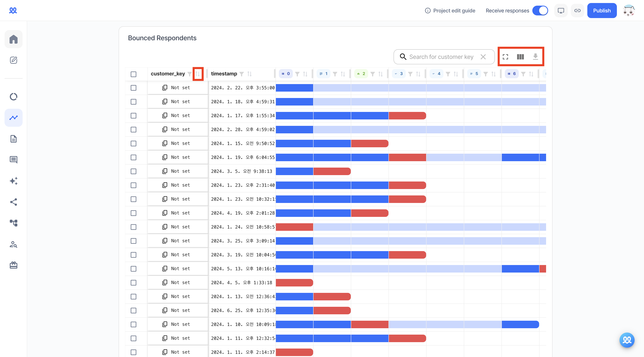This screenshot has width=644, height=357.
Task: Open the edit pencil sidebar icon
Action: pyautogui.click(x=14, y=60)
